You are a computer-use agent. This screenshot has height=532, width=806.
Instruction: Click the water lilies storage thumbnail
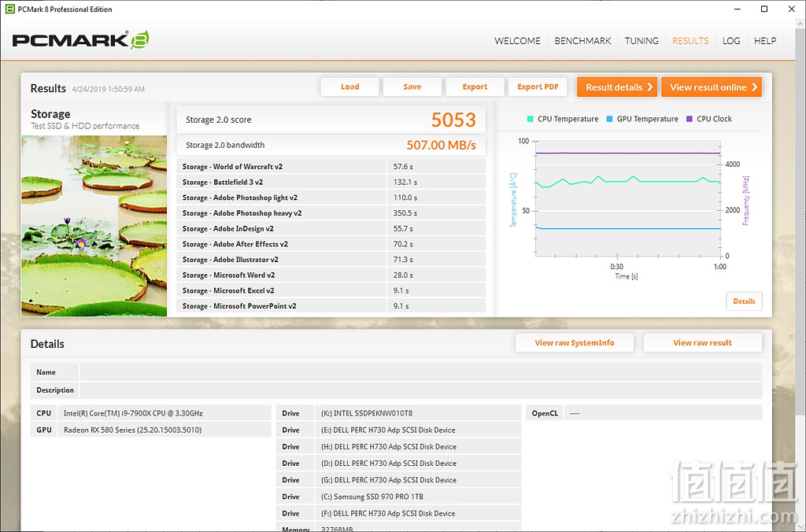pos(94,226)
